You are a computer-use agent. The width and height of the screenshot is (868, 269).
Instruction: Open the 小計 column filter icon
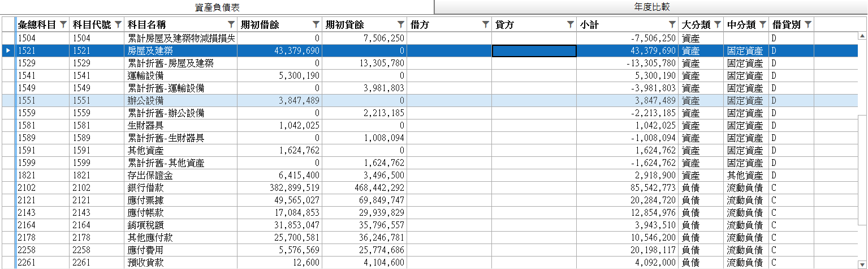pos(672,24)
